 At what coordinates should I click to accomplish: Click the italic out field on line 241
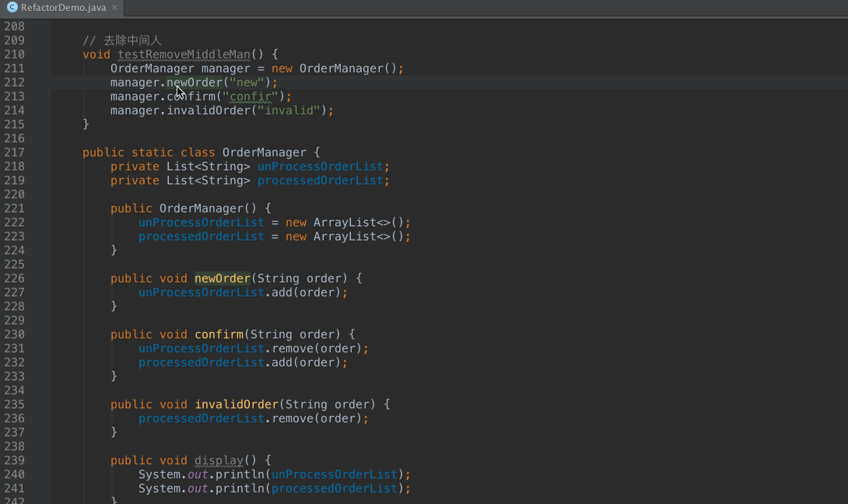[198, 489]
